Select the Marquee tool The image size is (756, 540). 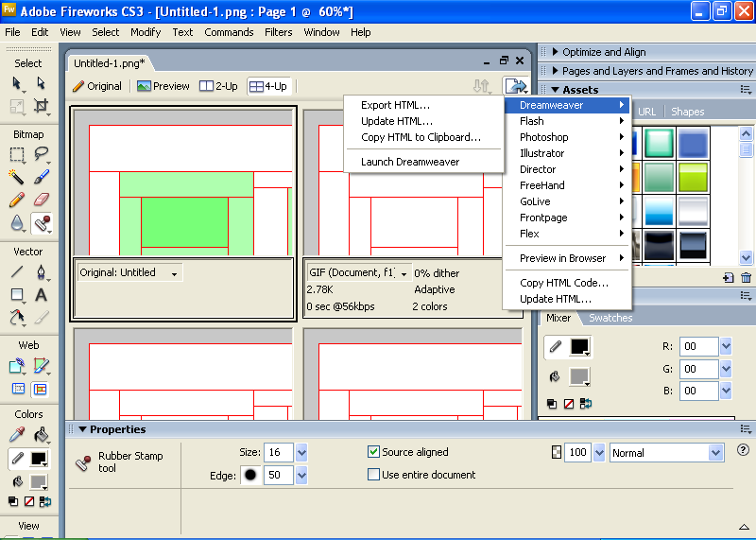17,154
